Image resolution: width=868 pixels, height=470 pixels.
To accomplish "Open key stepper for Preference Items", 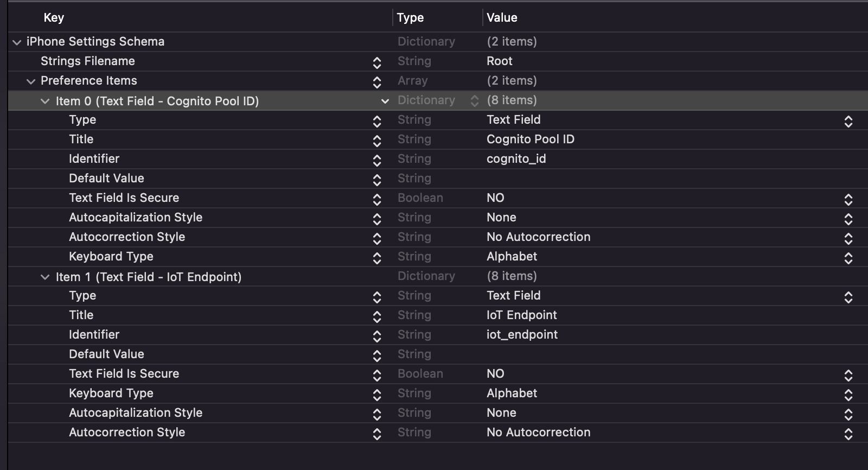I will click(377, 82).
